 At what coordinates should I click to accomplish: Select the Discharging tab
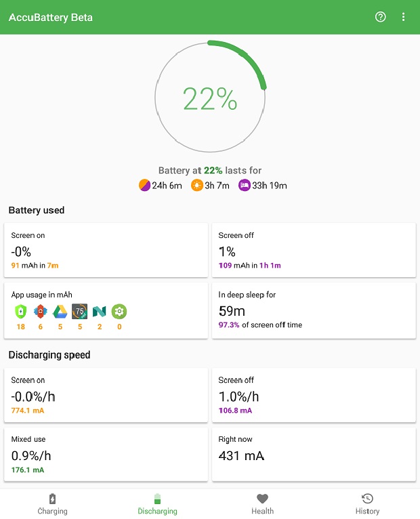(x=158, y=504)
